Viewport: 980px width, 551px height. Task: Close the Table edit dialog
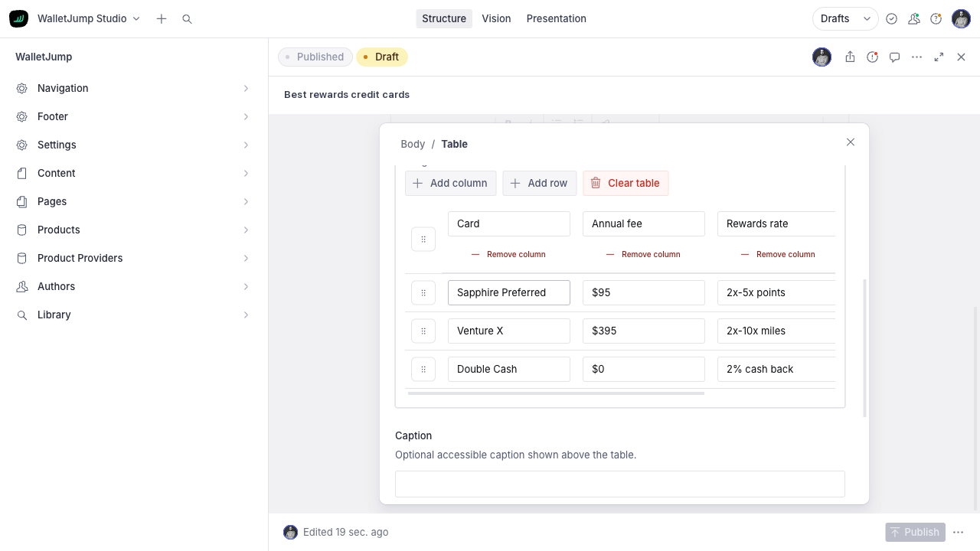click(850, 142)
